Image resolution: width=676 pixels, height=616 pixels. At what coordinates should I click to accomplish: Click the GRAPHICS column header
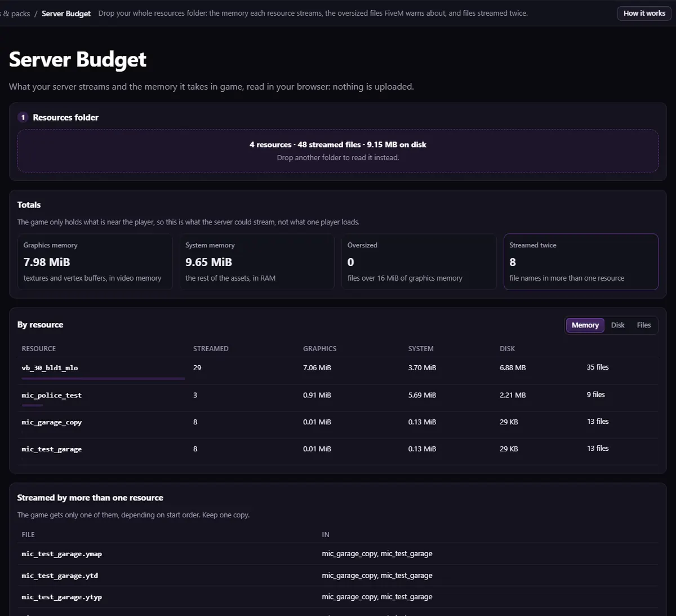tap(319, 349)
